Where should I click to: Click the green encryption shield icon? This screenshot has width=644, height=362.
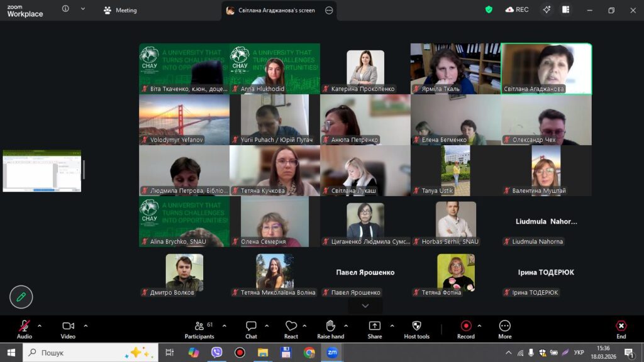coord(489,10)
